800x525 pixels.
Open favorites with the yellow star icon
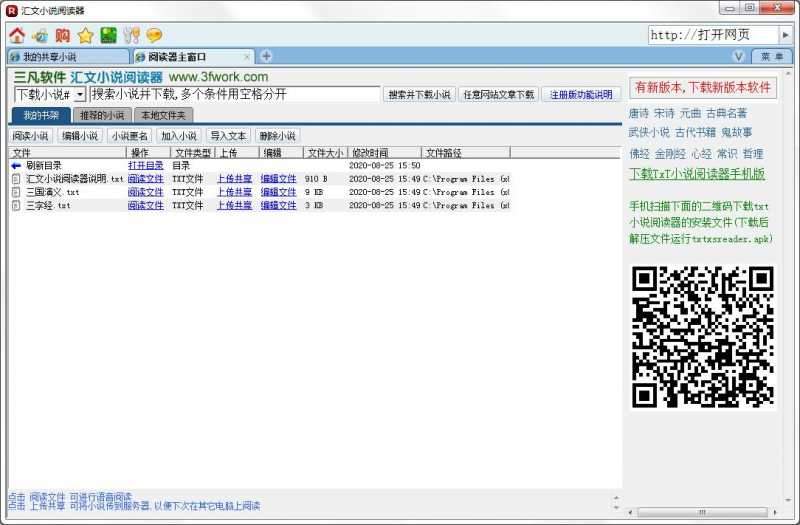click(x=85, y=35)
